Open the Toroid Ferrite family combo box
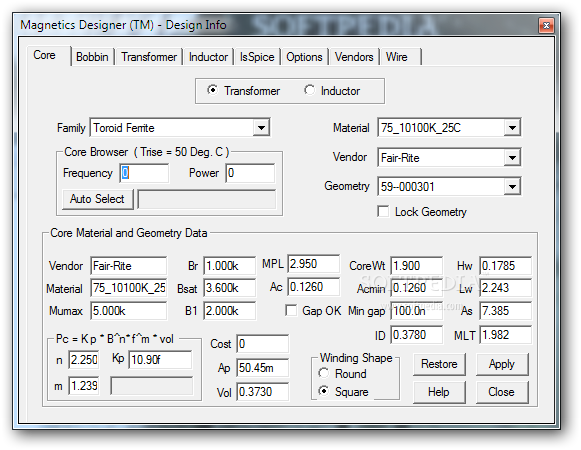 tap(180, 128)
